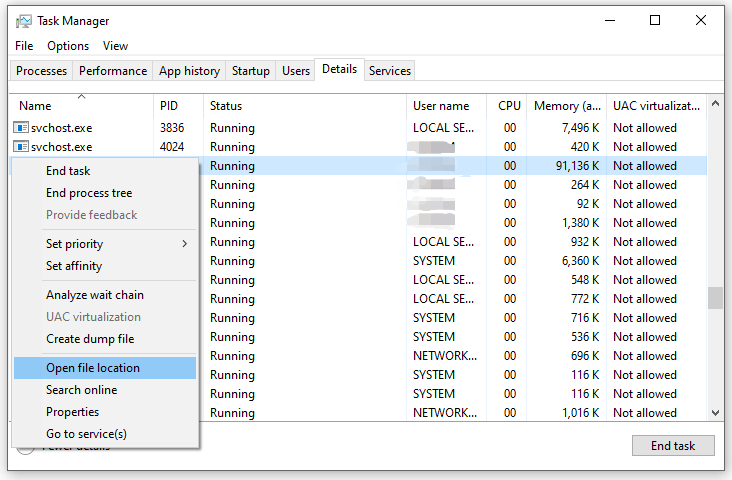Image resolution: width=732 pixels, height=480 pixels.
Task: Choose End task in context menu
Action: (x=105, y=171)
